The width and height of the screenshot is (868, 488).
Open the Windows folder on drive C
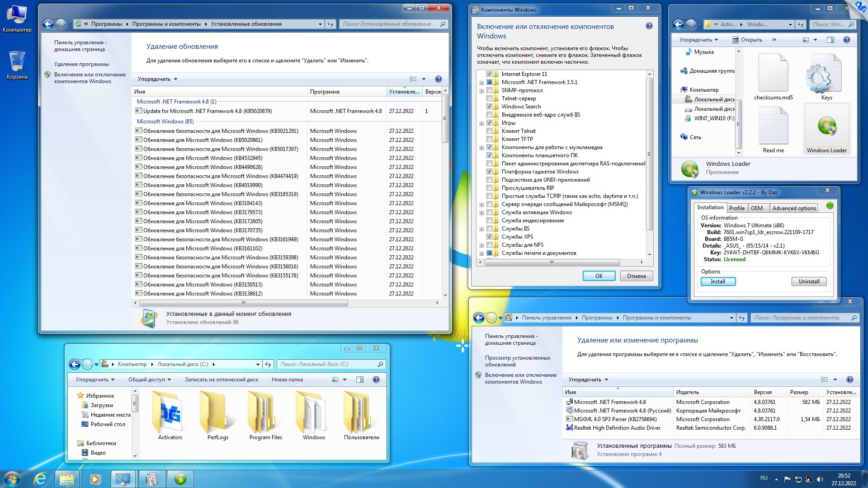click(314, 416)
